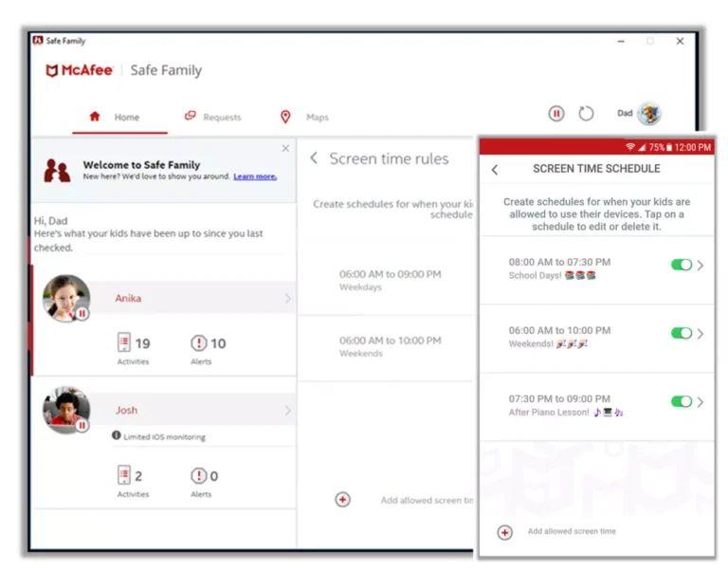Click the pause icon in the top header
The width and height of the screenshot is (728, 572).
pos(556,114)
